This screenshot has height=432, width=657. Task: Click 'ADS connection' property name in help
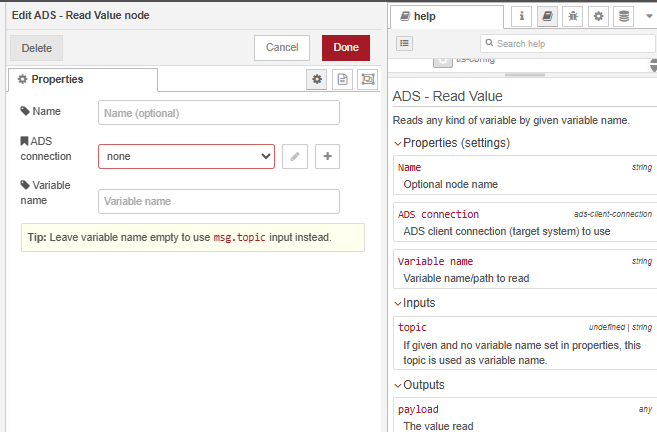438,215
